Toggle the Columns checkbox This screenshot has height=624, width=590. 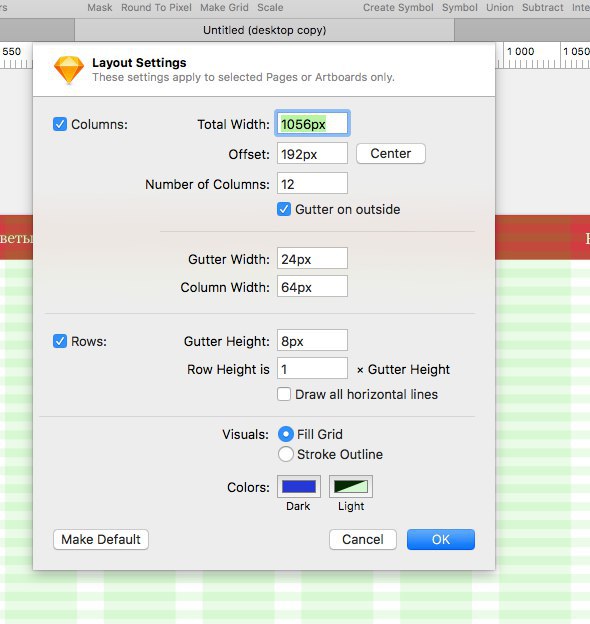60,124
